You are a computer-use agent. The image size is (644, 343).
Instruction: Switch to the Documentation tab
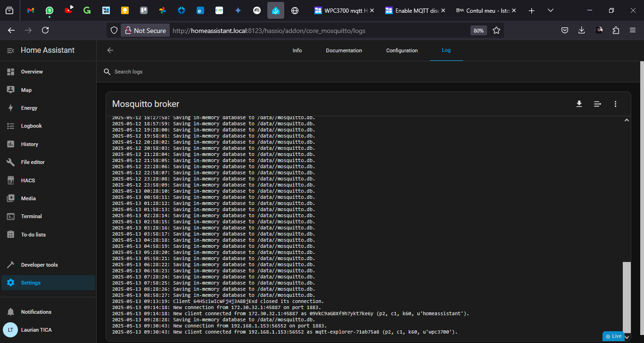344,50
